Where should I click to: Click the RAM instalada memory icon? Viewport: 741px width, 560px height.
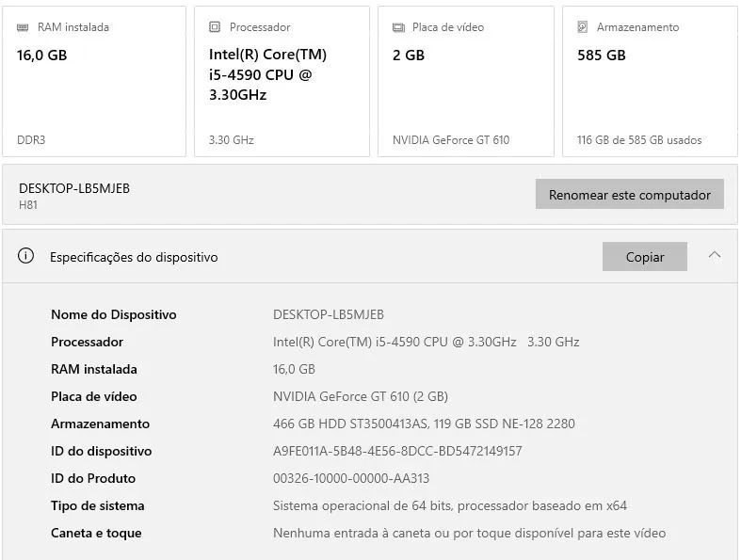tap(23, 27)
